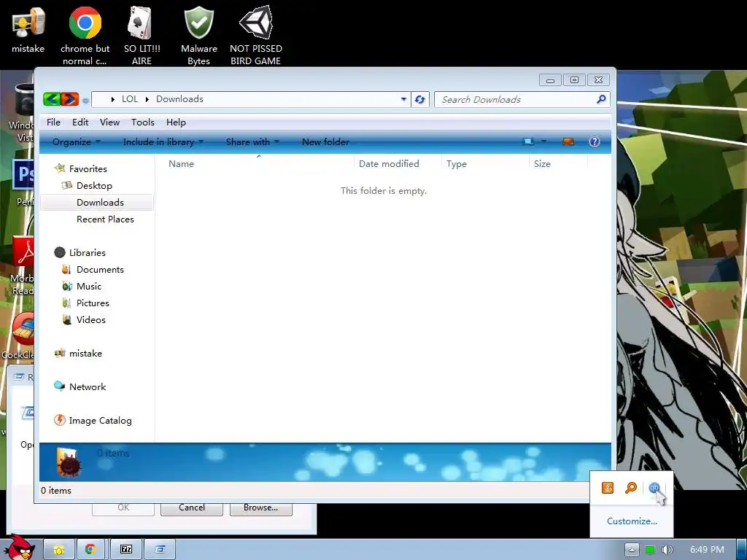Screen dimensions: 747x560
Task: Sort by the Date modified column header
Action: [x=398, y=163]
